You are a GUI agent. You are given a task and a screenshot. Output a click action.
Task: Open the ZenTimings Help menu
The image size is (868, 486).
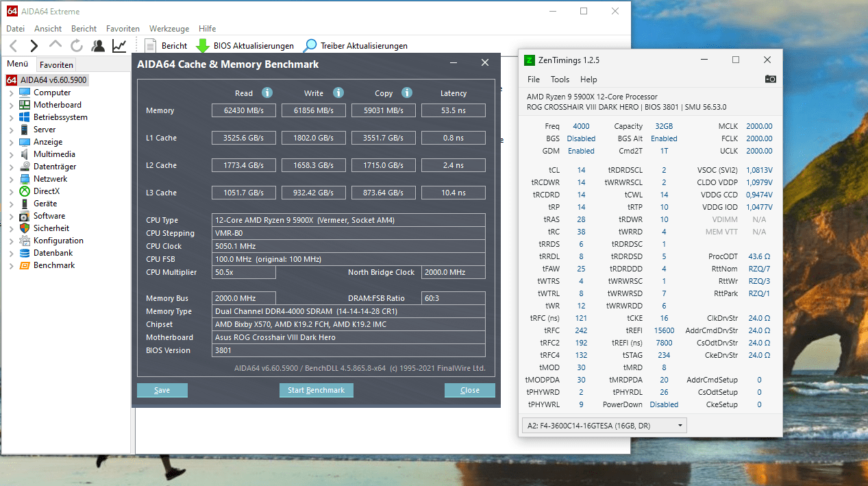(x=588, y=80)
